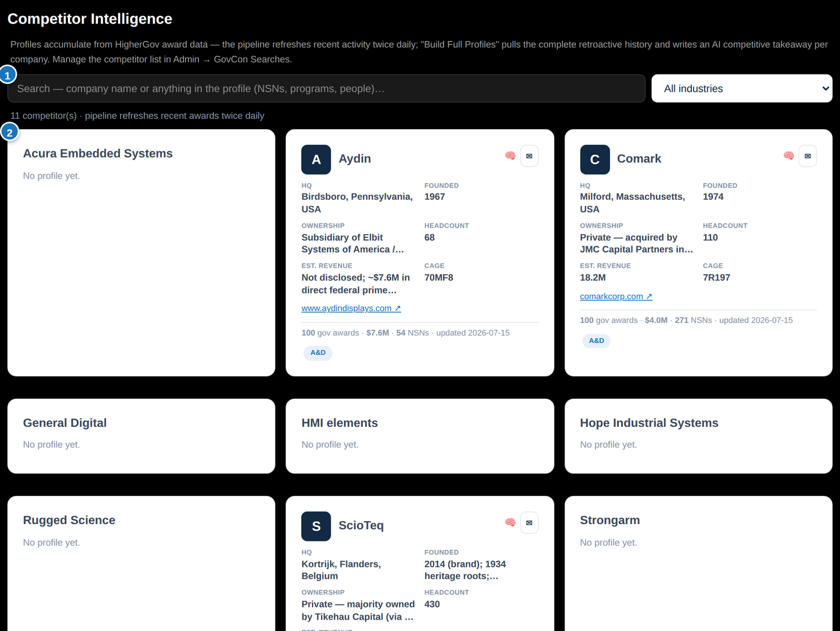Click Comark est. revenue 18.2M
The width and height of the screenshot is (840, 631).
pos(593,277)
